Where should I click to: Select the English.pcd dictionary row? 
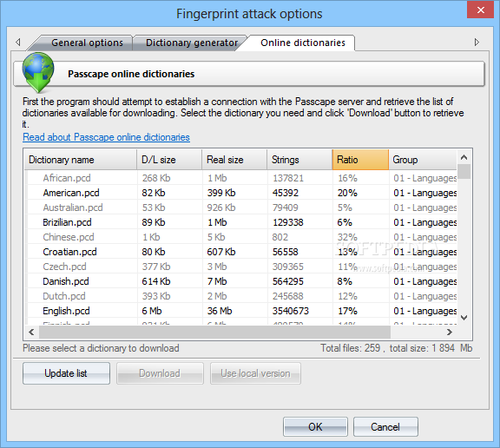click(x=240, y=311)
